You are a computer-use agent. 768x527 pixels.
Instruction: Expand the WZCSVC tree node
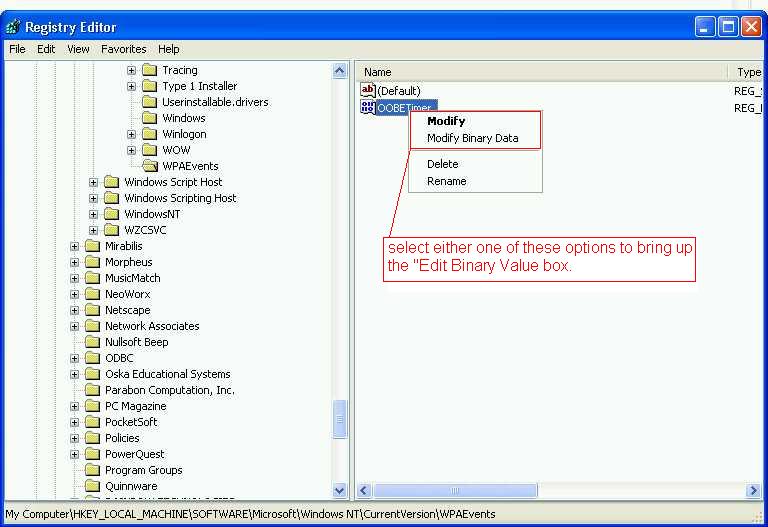(93, 230)
